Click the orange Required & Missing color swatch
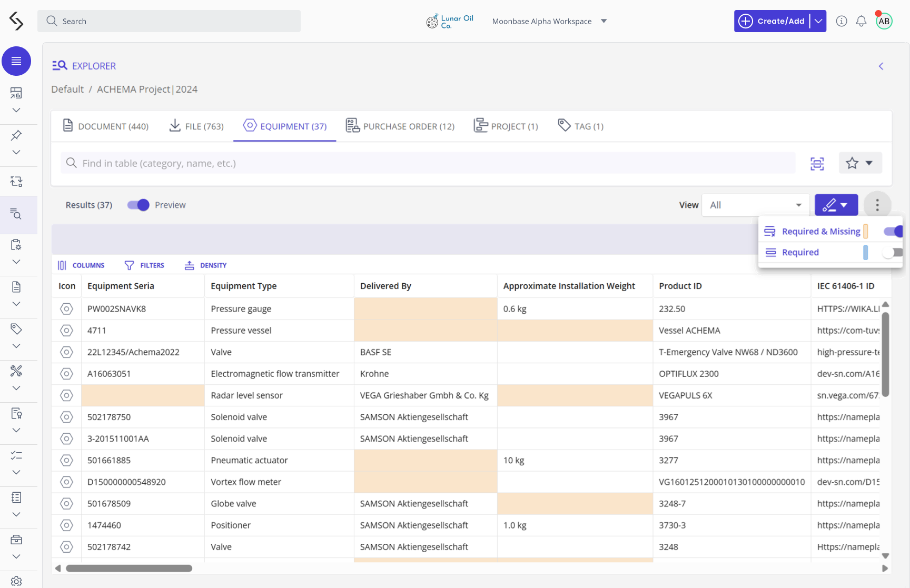 (x=866, y=232)
